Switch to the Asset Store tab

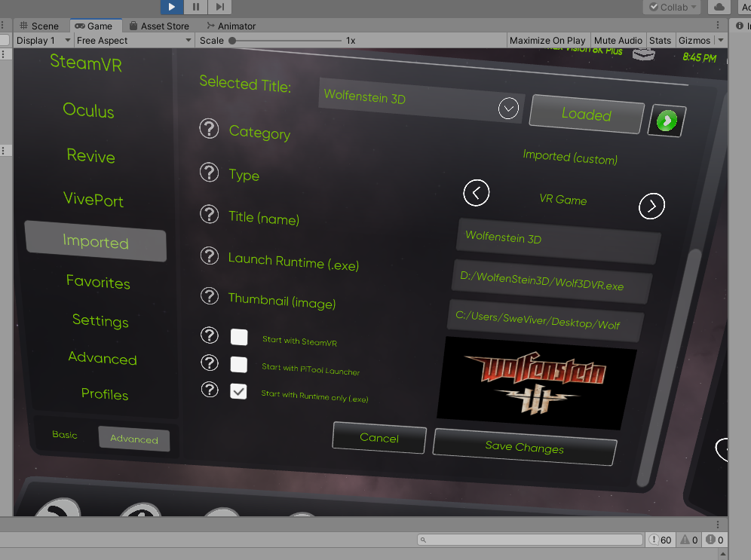tap(159, 26)
